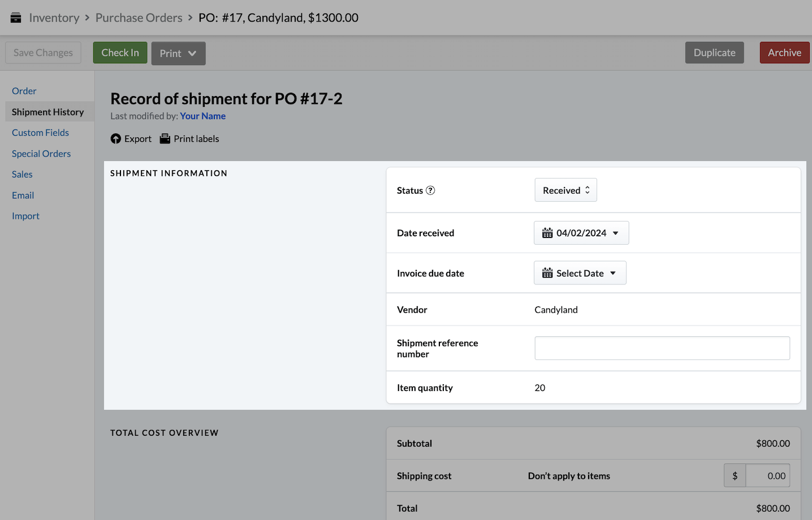
Task: Click the calendar icon in Date received
Action: 547,233
